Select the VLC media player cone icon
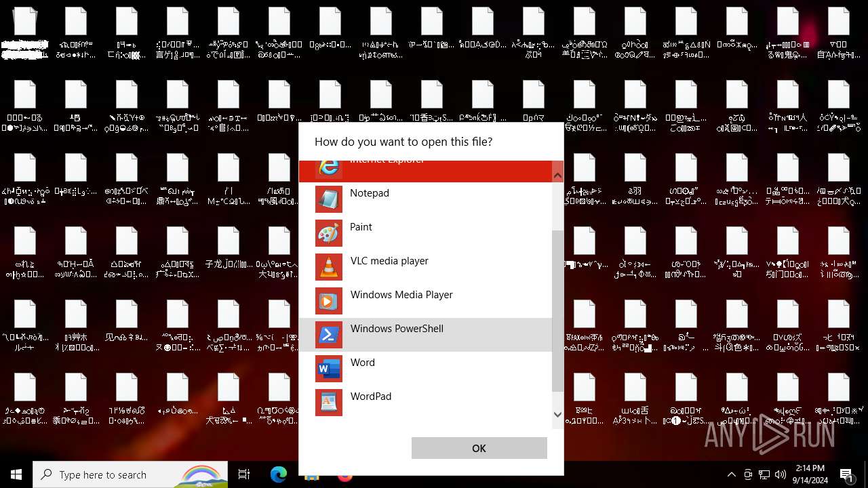The image size is (868, 488). [329, 267]
